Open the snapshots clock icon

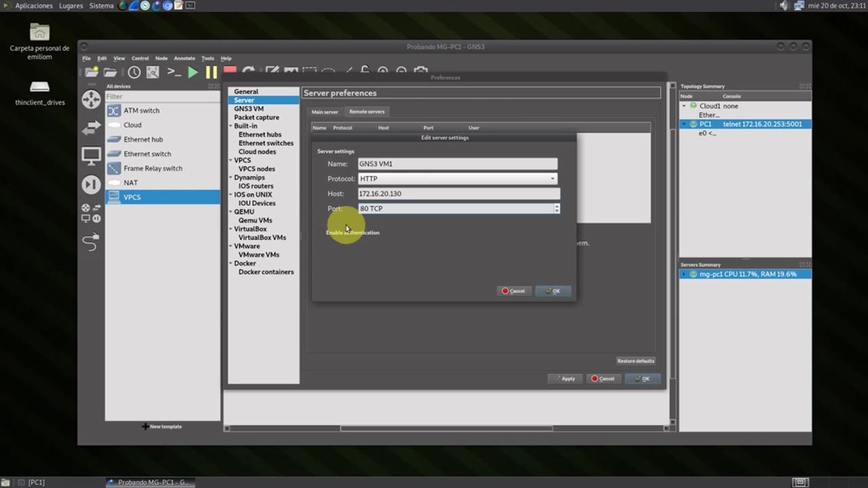(x=134, y=72)
